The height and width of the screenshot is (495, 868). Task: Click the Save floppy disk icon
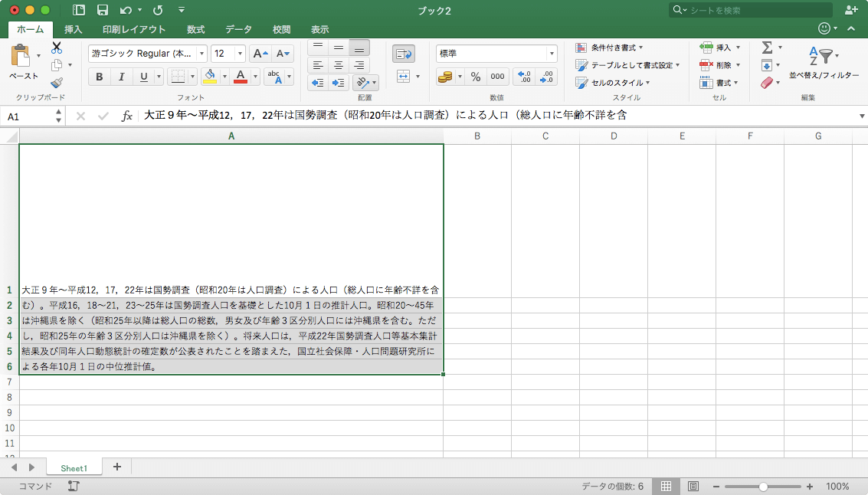[x=103, y=10]
